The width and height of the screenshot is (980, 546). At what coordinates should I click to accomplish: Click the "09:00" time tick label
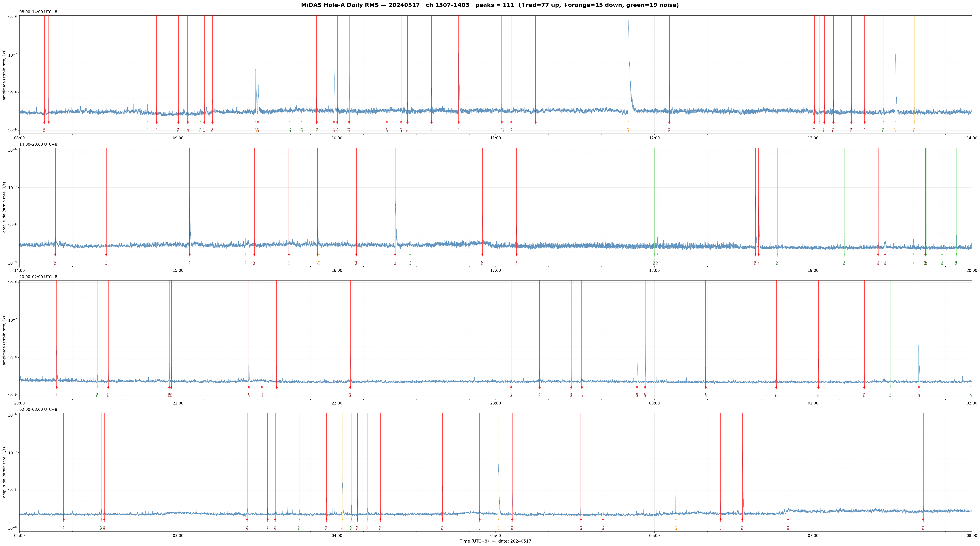coord(178,138)
